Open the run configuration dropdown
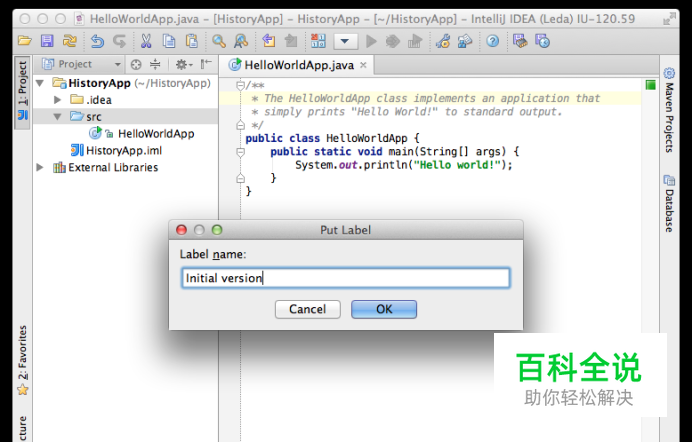The width and height of the screenshot is (692, 442). pyautogui.click(x=345, y=42)
